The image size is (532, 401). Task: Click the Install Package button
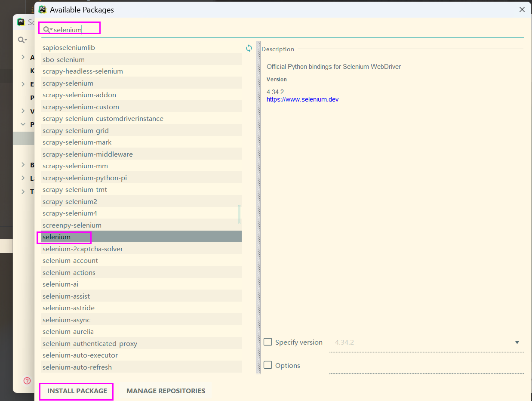pos(77,391)
